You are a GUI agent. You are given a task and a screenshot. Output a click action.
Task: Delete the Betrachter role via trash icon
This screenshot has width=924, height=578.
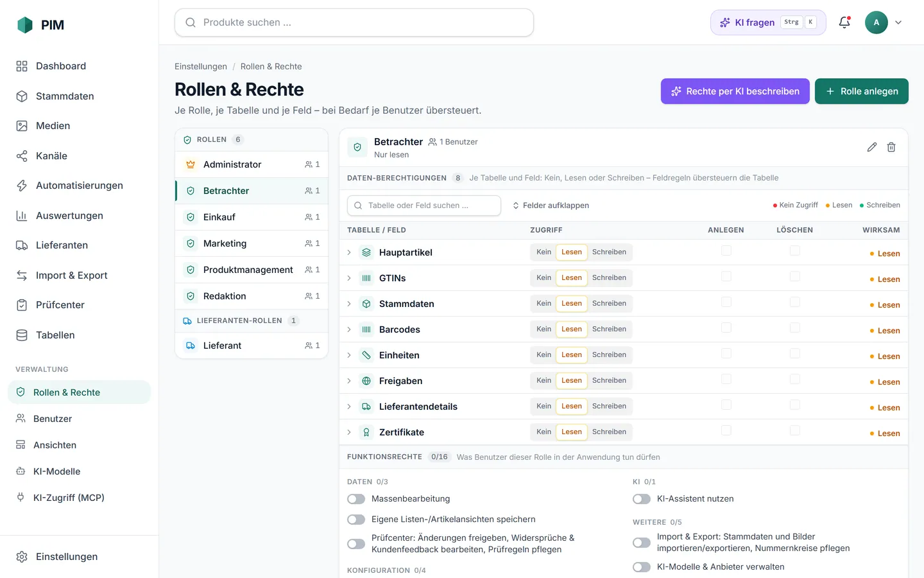(891, 147)
